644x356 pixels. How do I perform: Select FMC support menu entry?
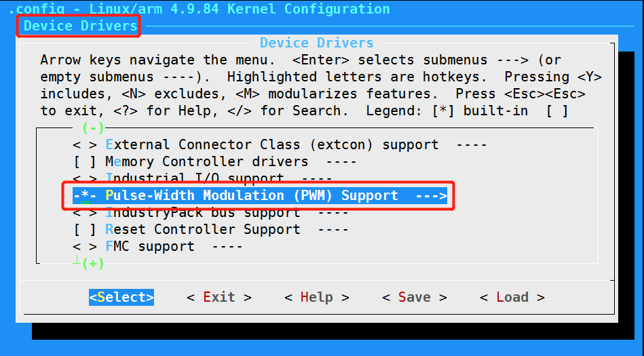coord(149,246)
